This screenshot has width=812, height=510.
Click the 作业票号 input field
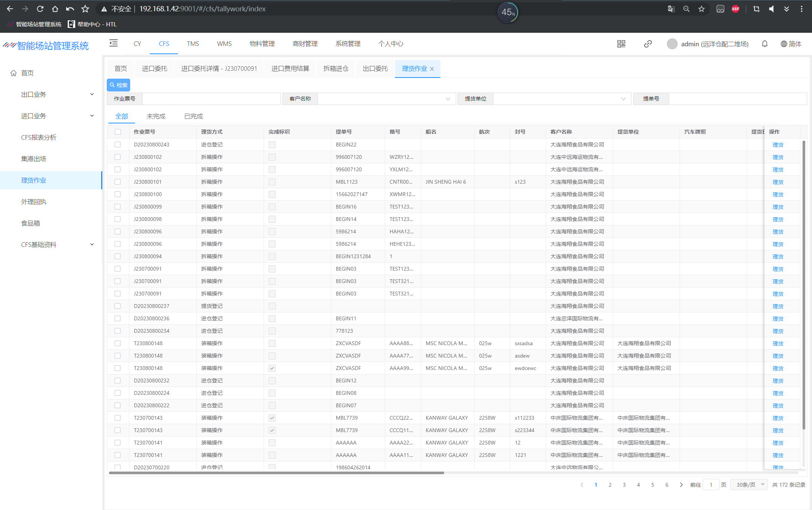(211, 99)
